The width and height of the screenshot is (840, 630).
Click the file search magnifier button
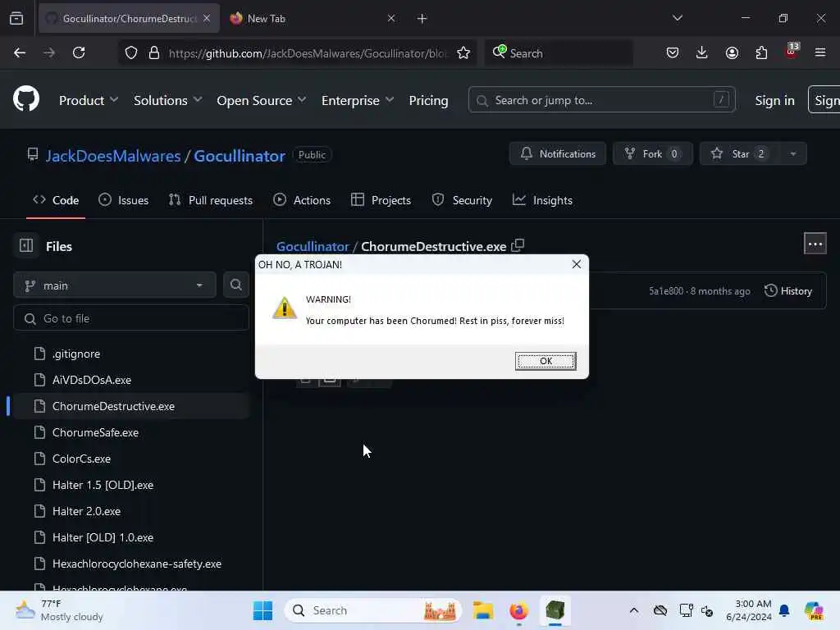point(235,285)
